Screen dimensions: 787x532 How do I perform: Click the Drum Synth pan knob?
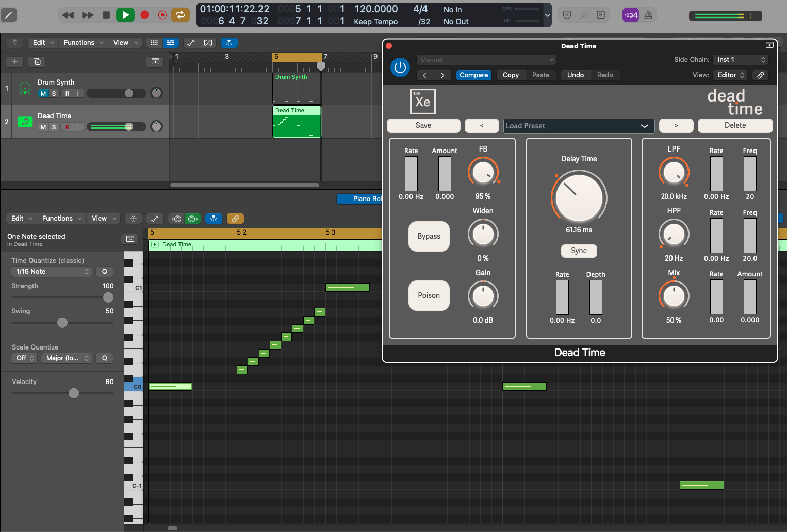(156, 93)
